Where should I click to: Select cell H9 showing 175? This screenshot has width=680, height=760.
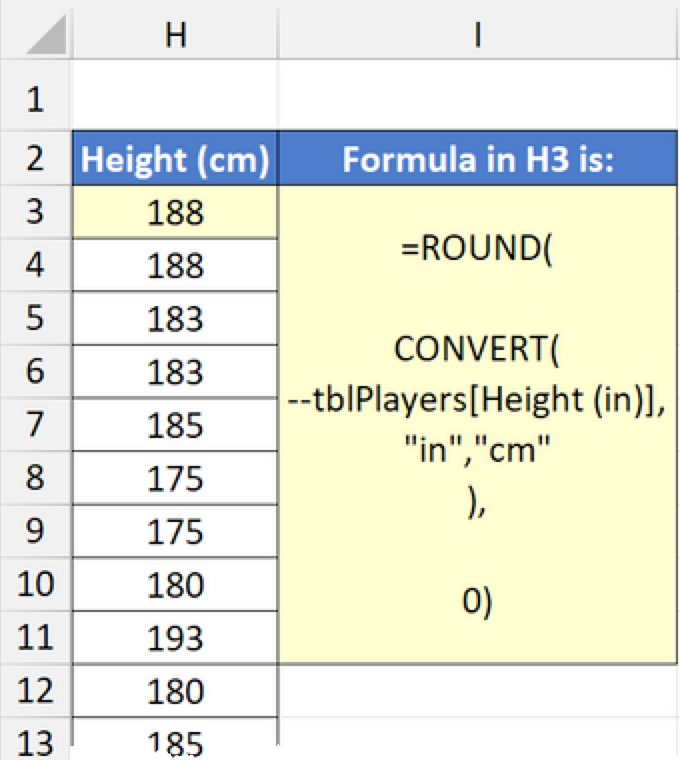[x=175, y=531]
